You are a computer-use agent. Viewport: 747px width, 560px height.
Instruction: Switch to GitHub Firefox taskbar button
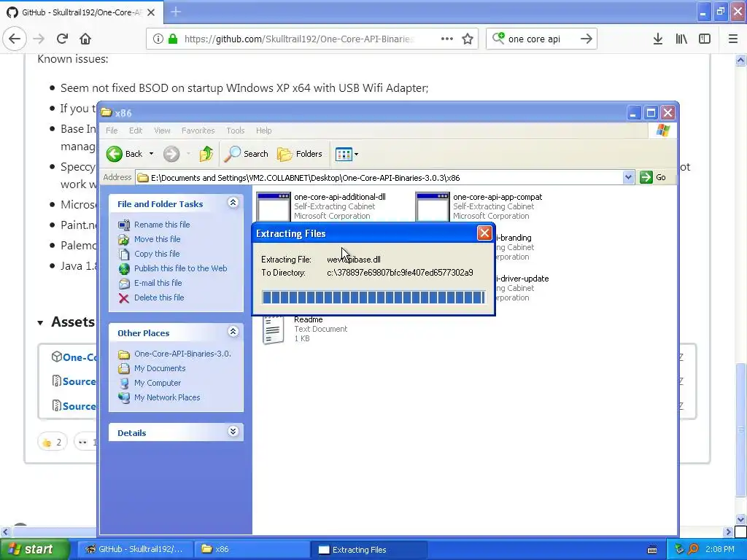tap(135, 549)
